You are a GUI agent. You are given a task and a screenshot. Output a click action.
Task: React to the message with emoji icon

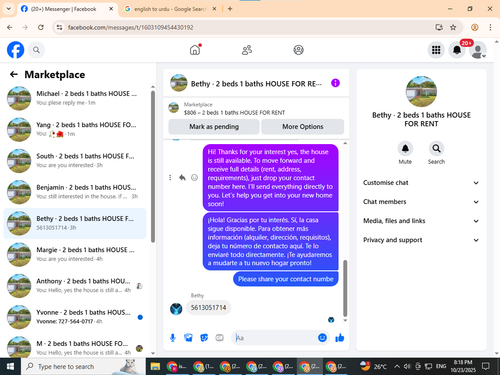(194, 178)
